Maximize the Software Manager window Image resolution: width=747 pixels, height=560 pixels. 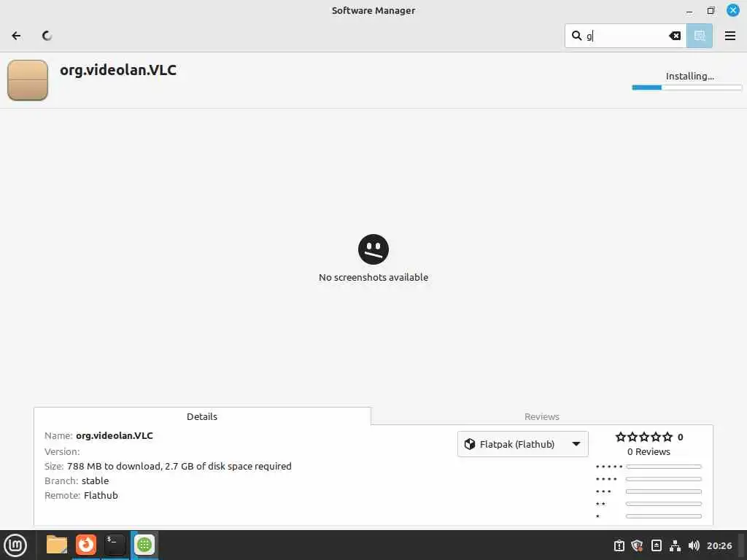[x=711, y=10]
